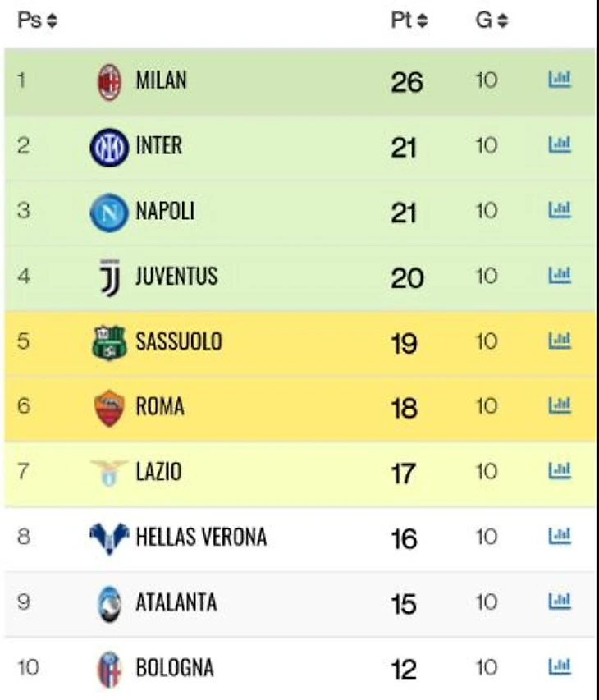Click the Roma club badge
The image size is (599, 700).
point(109,408)
